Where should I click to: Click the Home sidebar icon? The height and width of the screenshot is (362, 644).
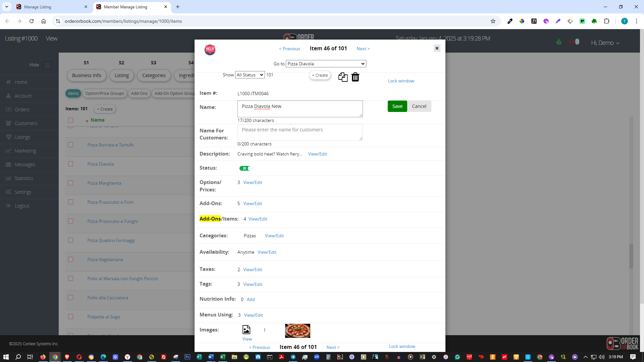[8, 82]
